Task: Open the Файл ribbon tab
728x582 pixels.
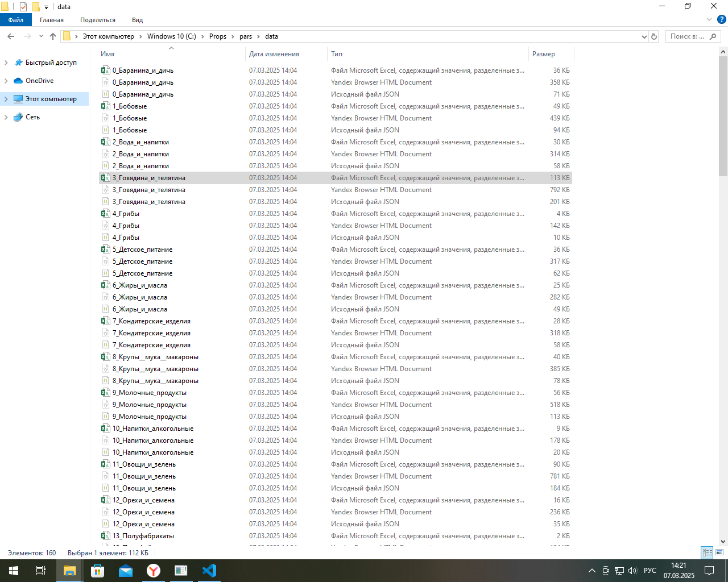Action: point(16,20)
